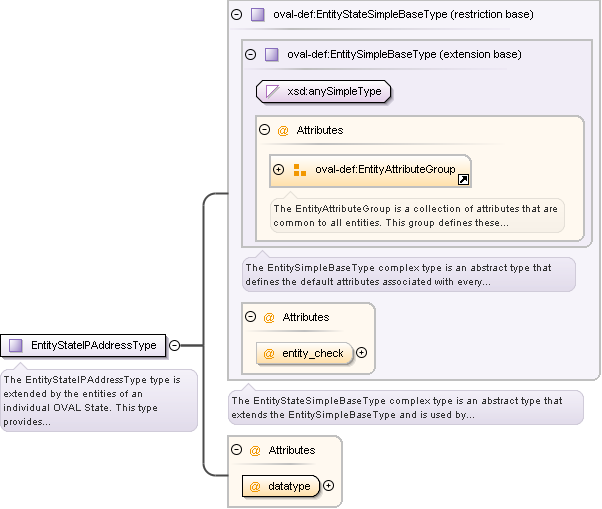Viewport: 602px width, 509px height.
Task: Collapse the EntityStateIPAddressType node
Action: point(174,345)
